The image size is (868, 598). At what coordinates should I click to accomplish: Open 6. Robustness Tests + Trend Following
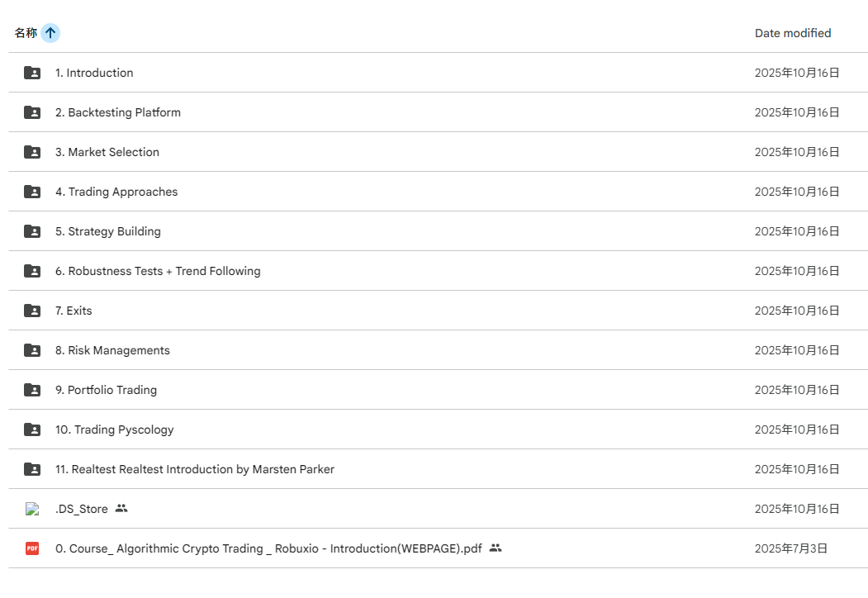(x=158, y=271)
